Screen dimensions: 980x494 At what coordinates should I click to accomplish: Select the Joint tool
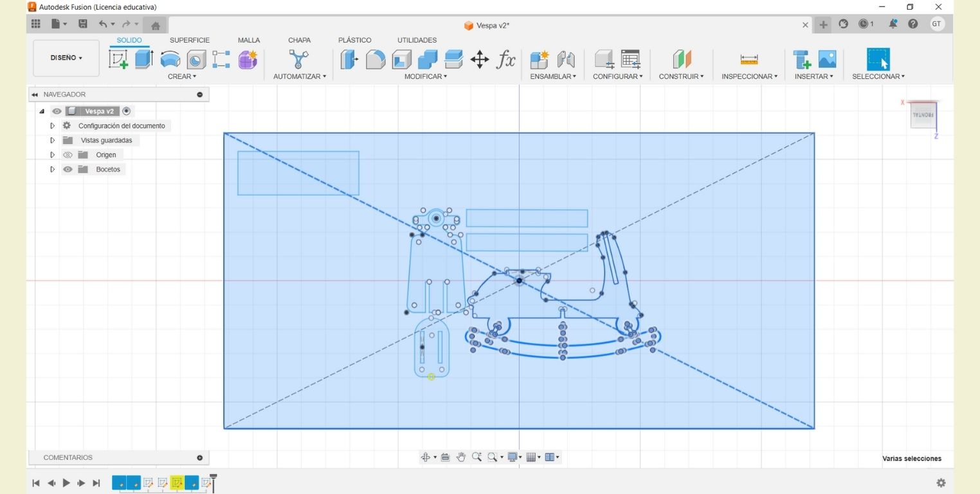[566, 60]
